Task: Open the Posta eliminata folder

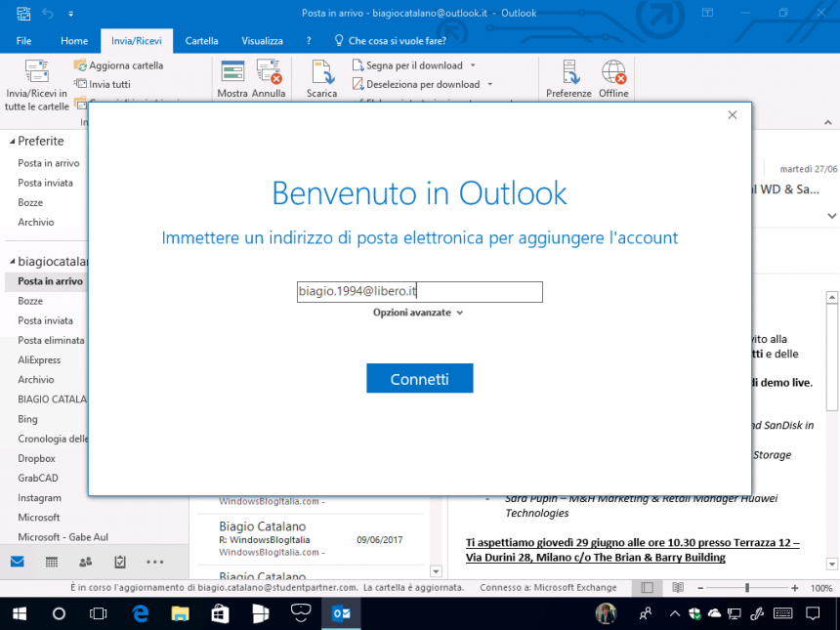Action: (51, 340)
